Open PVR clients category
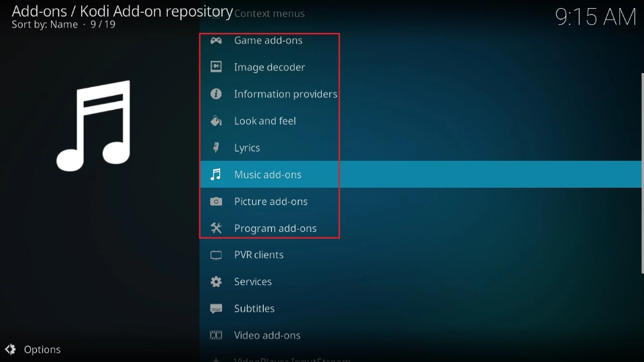The image size is (644, 362). pos(421,255)
